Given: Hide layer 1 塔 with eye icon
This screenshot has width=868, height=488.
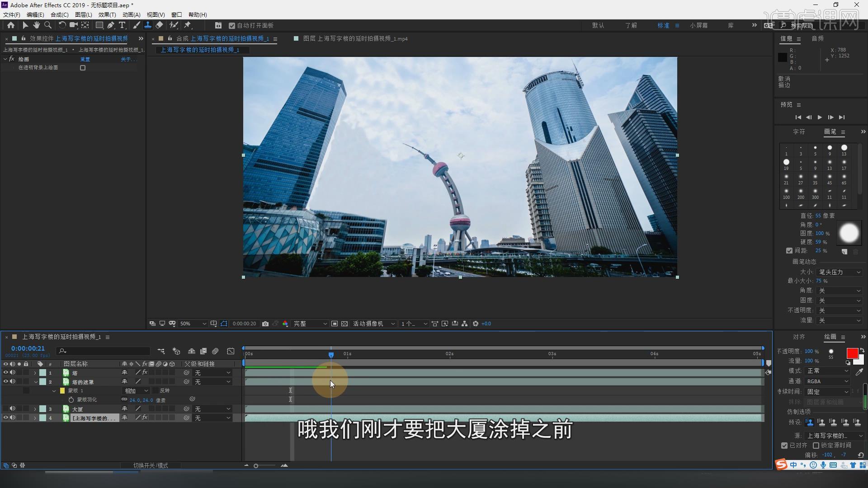Looking at the screenshot, I should (x=6, y=373).
